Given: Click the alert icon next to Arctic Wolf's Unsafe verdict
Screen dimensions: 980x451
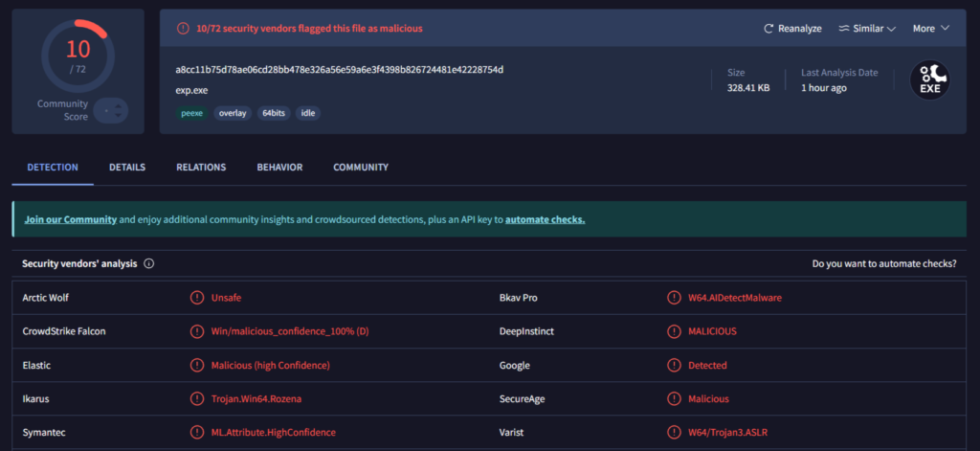Looking at the screenshot, I should click(x=197, y=298).
